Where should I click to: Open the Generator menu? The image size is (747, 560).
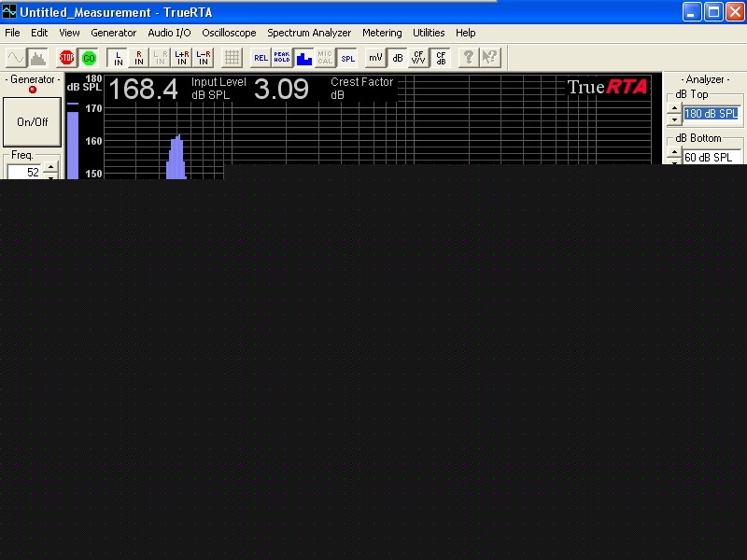[x=113, y=33]
